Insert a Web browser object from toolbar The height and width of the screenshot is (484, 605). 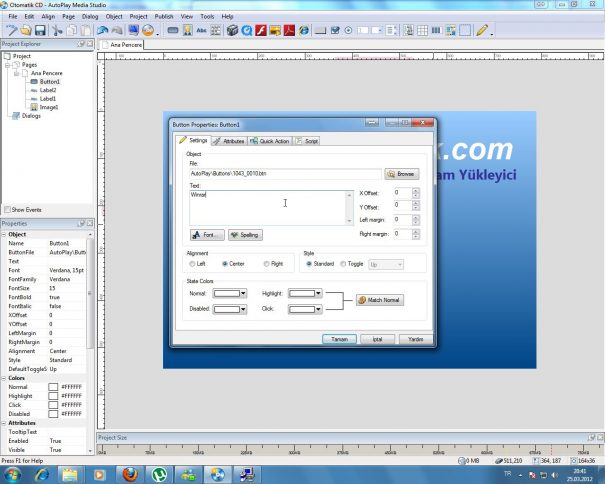pyautogui.click(x=304, y=30)
